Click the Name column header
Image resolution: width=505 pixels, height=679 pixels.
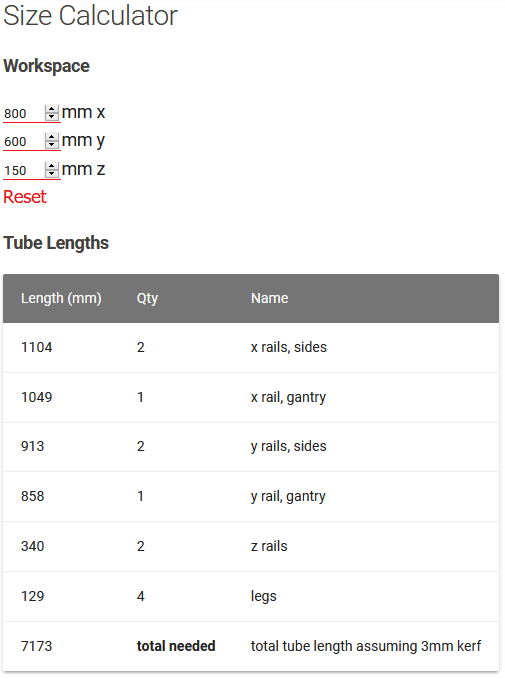click(x=269, y=298)
